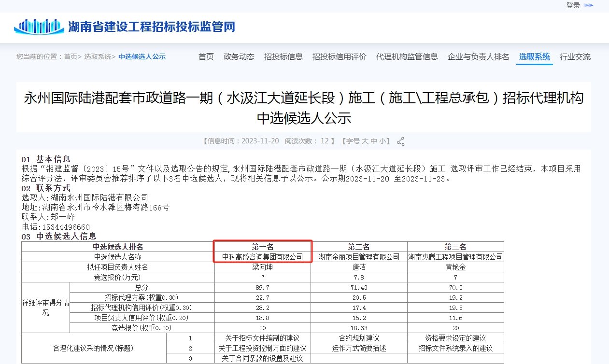
Task: Click address 湖南省永州市冷水滩区梅湾路168号
Action: 106,207
